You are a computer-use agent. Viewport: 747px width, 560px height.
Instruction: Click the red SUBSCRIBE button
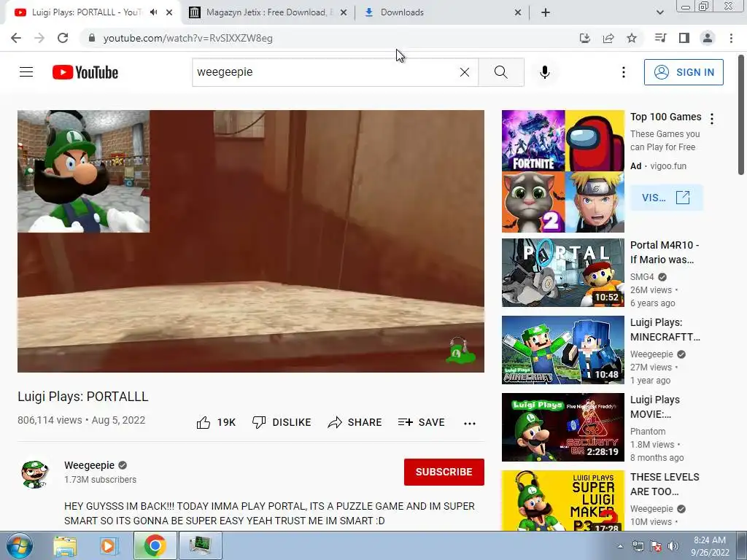click(x=444, y=472)
